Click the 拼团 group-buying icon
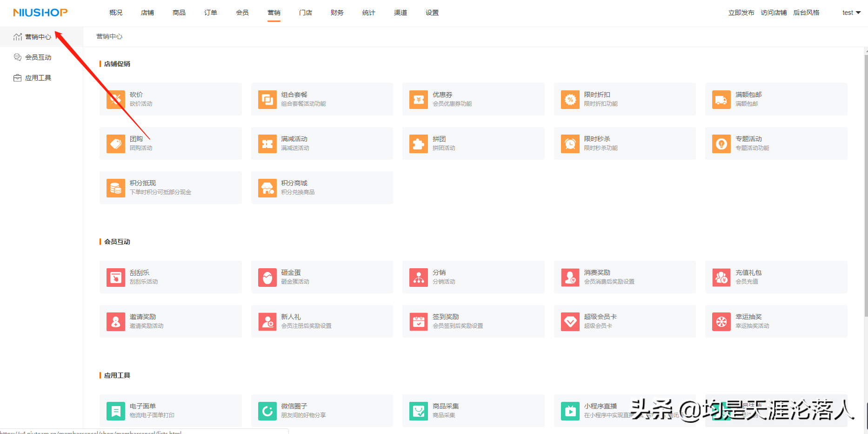The image size is (868, 434). (x=418, y=143)
